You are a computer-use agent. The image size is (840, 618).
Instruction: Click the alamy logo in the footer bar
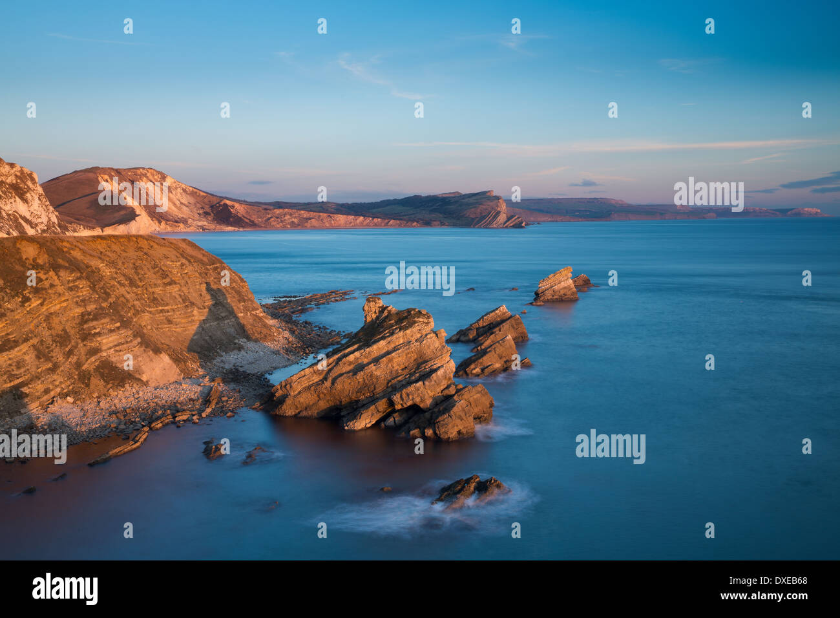click(x=65, y=588)
